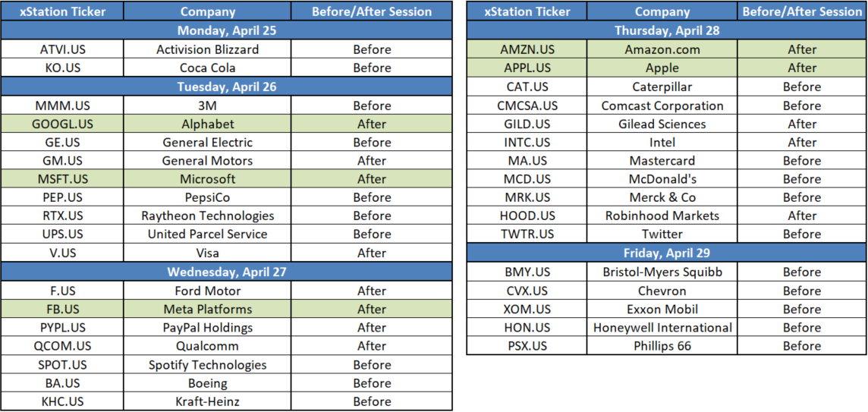Select the MSFT.US ticker cell
This screenshot has width=868, height=412.
[62, 179]
